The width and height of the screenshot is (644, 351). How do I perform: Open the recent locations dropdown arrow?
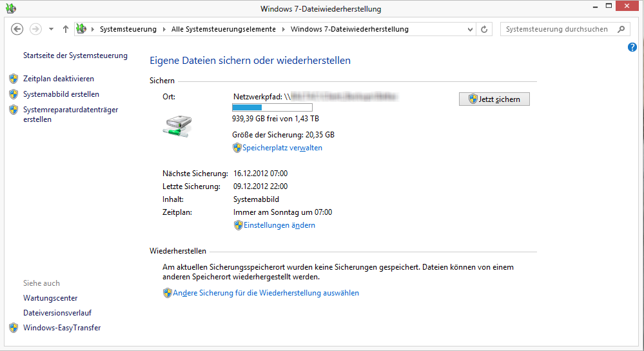click(51, 29)
